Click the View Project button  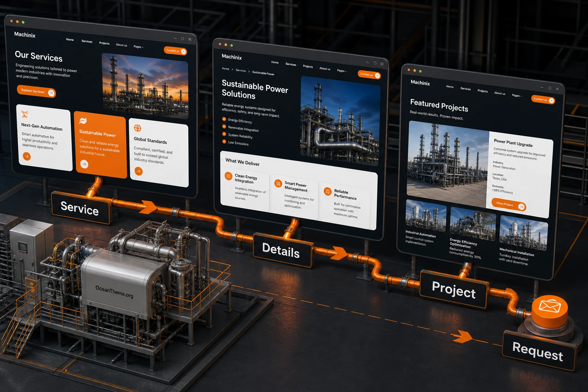click(509, 205)
